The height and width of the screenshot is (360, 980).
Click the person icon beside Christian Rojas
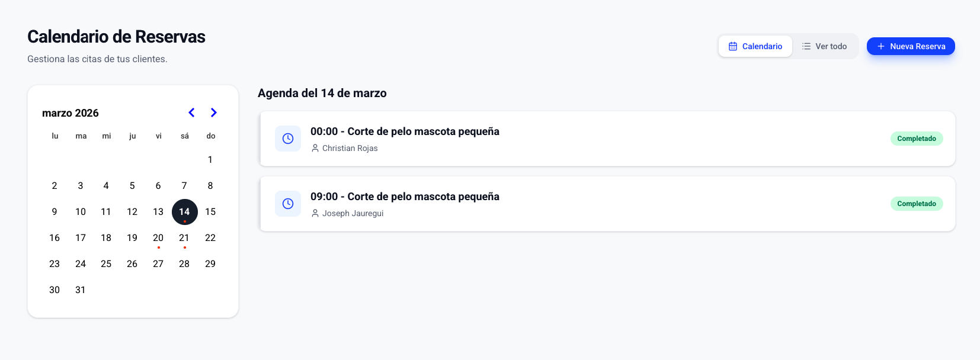pyautogui.click(x=314, y=148)
